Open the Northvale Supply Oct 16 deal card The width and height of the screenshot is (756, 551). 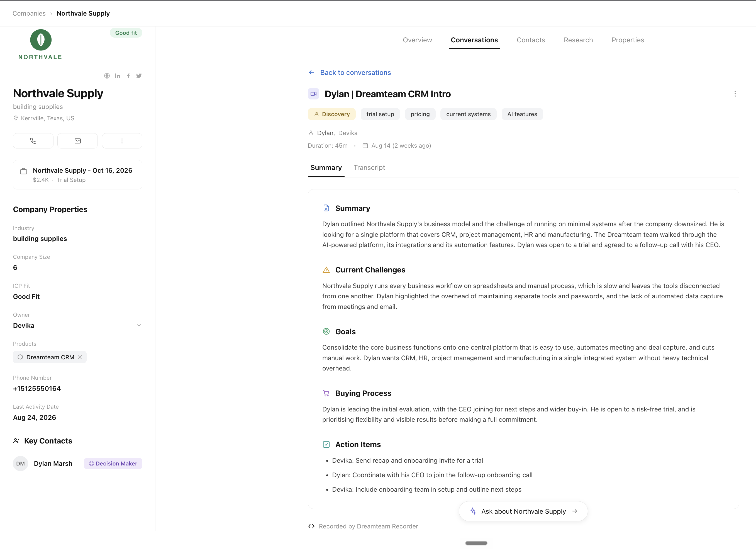tap(78, 175)
